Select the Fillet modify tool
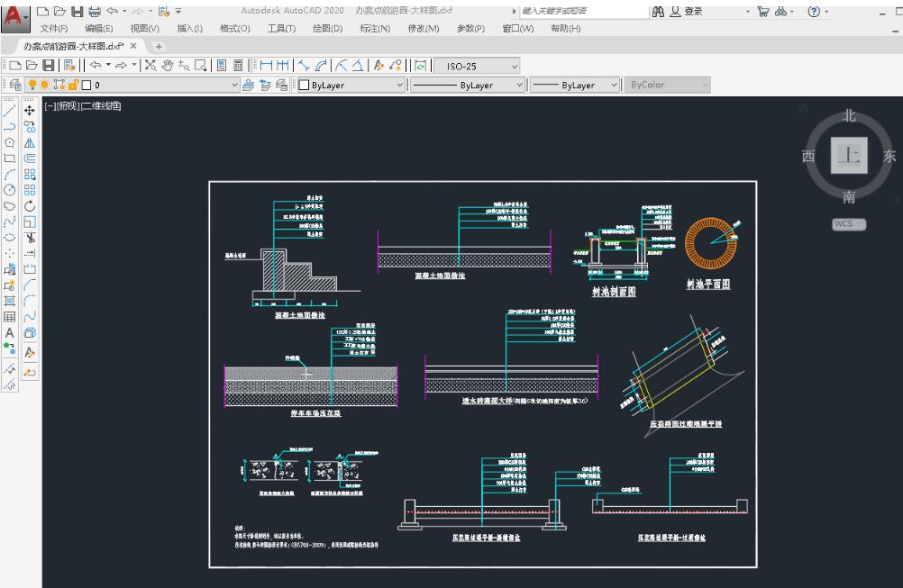903x588 pixels. click(30, 301)
